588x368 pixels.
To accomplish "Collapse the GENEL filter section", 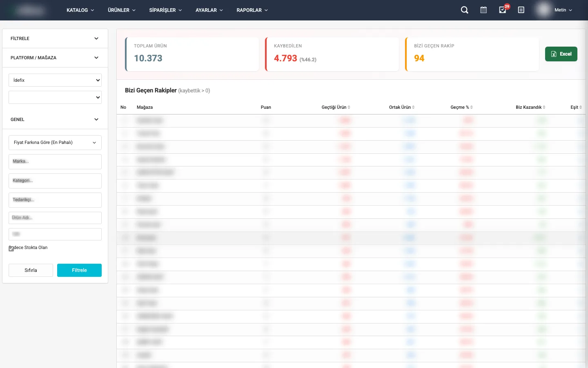I will 96,119.
